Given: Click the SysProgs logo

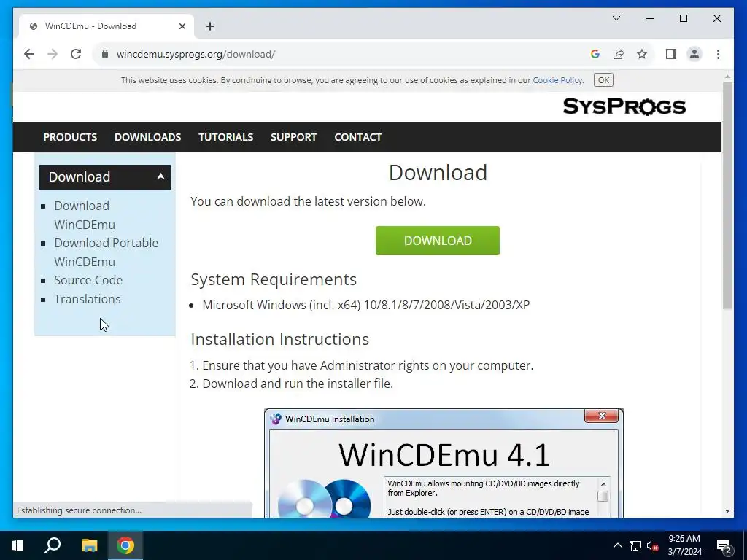Looking at the screenshot, I should (x=624, y=106).
